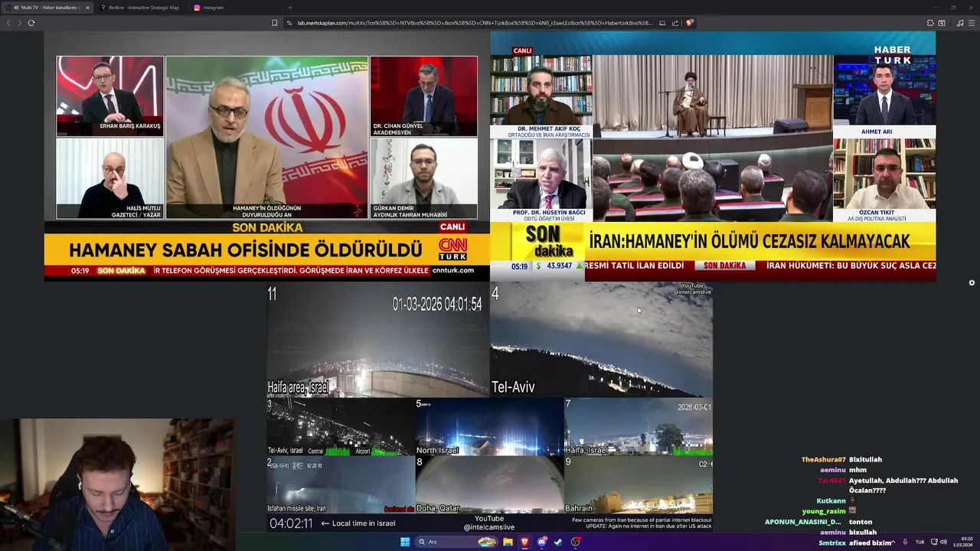Image resolution: width=980 pixels, height=551 pixels.
Task: Select Isfahan missile site camera feed
Action: coord(340,485)
